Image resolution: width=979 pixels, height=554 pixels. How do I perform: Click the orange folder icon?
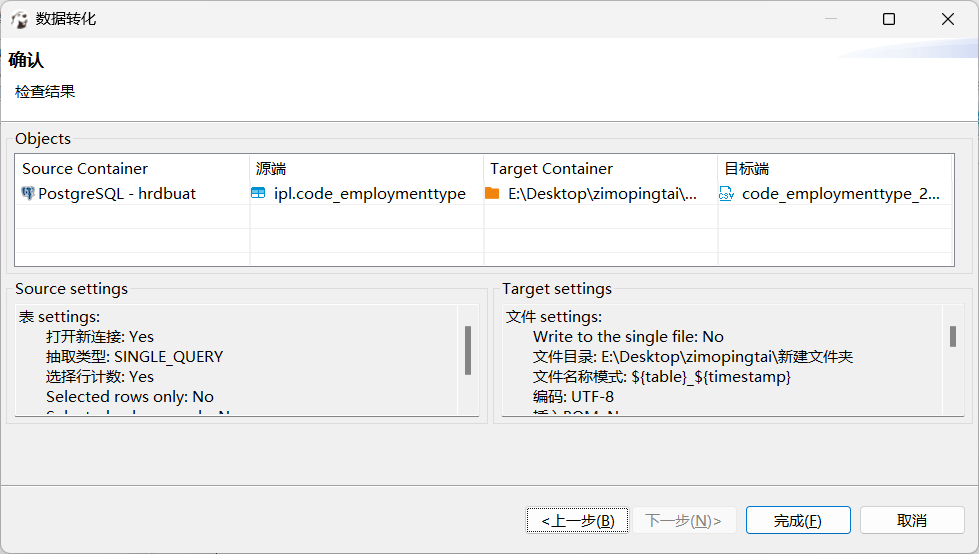click(492, 193)
